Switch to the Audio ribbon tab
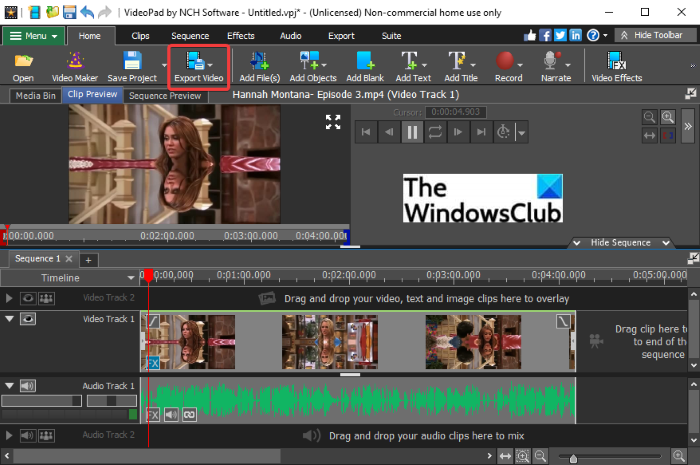Screen dimensions: 700x465 pyautogui.click(x=291, y=36)
